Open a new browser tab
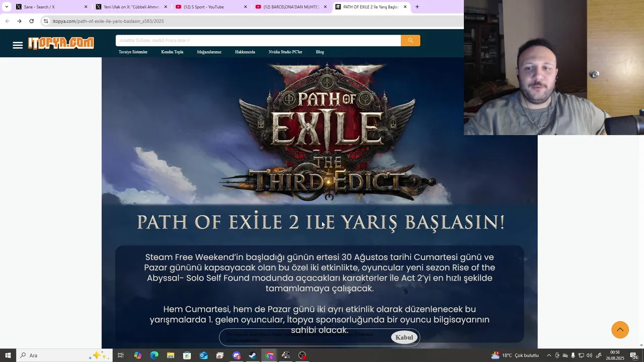 [417, 7]
